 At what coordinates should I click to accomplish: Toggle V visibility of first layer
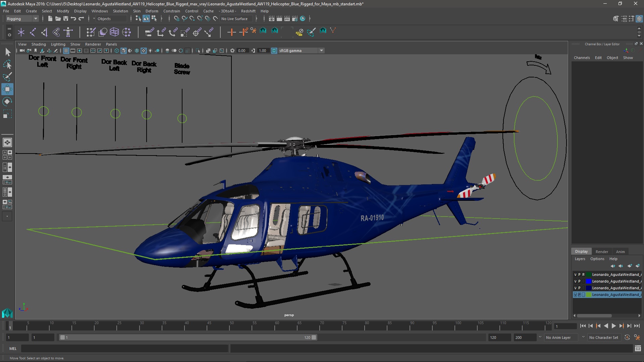(x=575, y=275)
